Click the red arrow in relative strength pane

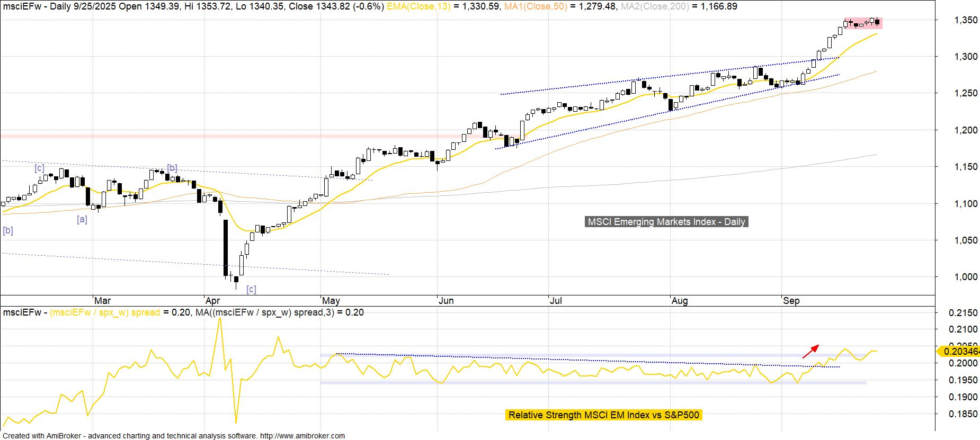click(810, 352)
